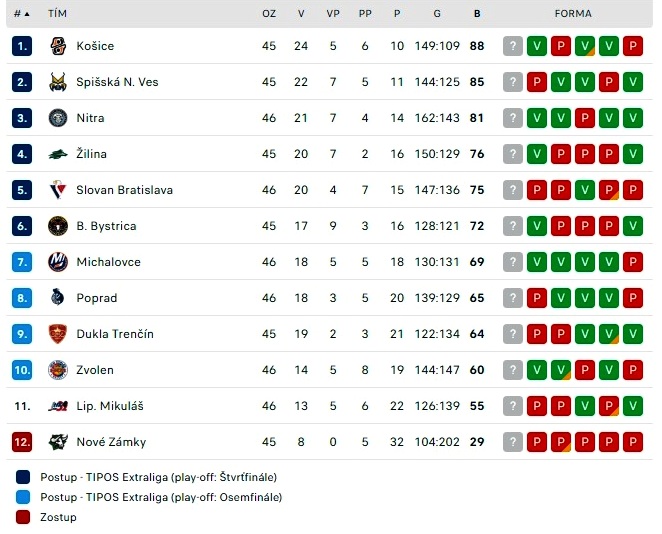662x534 pixels.
Task: Click the Dukla Trenčín team logo
Action: 58,334
